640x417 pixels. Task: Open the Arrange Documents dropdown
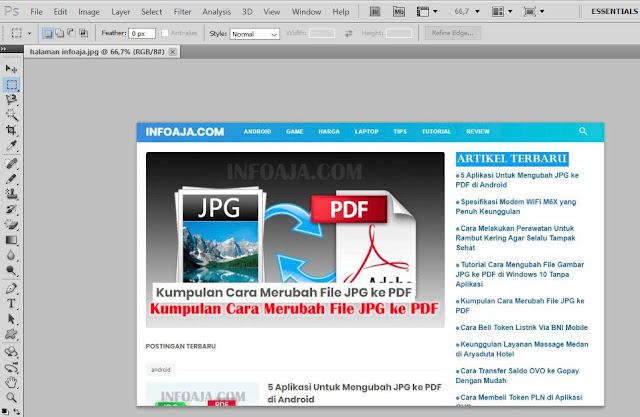coord(502,12)
